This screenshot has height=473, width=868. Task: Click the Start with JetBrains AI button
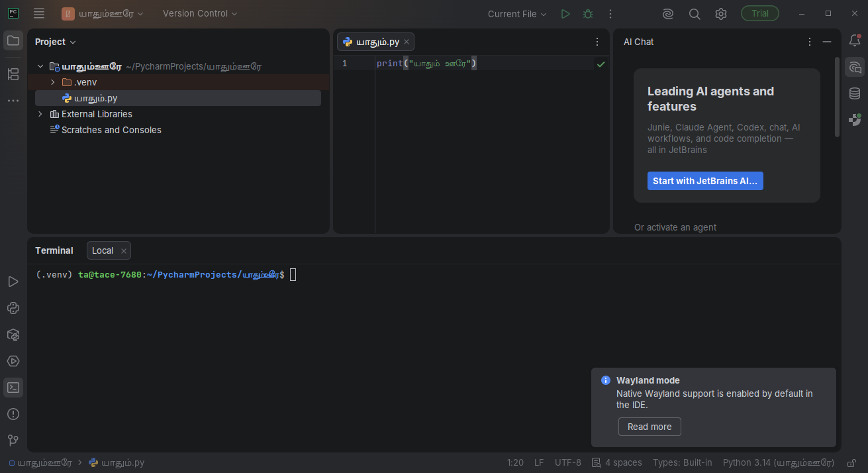point(705,181)
